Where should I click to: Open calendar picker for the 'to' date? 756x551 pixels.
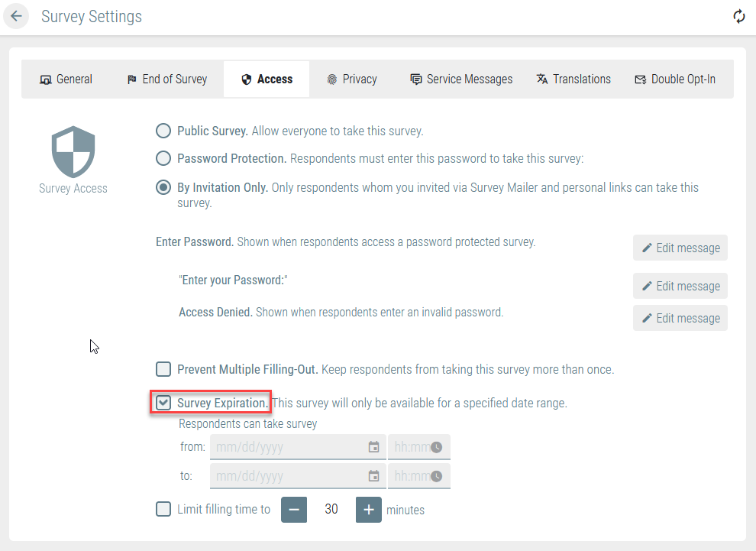pos(373,476)
